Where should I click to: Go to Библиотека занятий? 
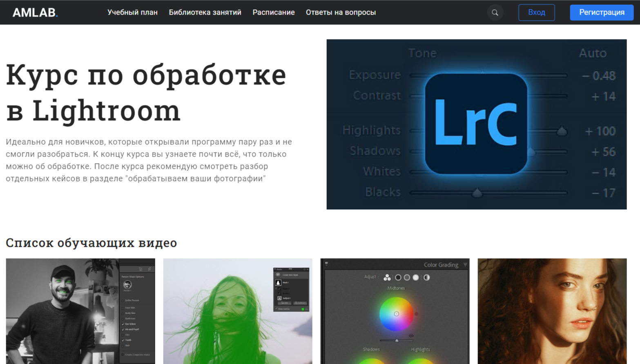pos(205,12)
